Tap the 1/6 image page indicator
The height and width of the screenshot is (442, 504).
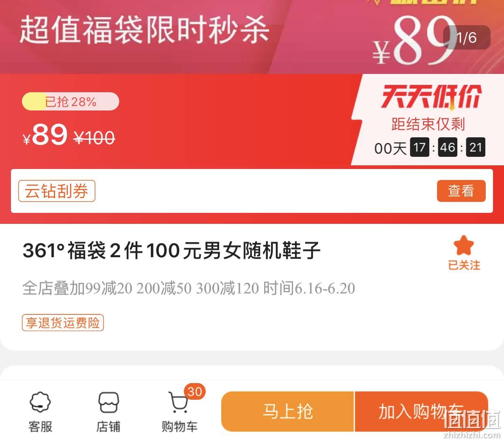466,37
